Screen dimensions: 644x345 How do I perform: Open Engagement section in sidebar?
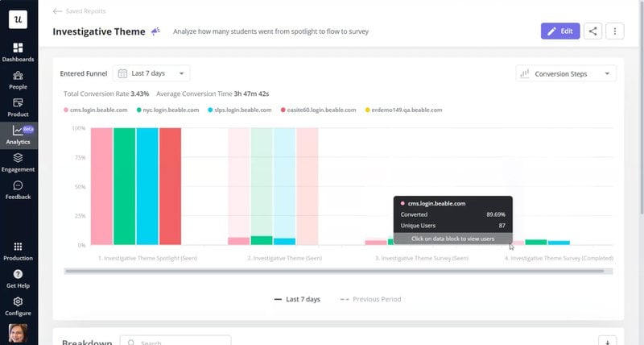tap(18, 162)
